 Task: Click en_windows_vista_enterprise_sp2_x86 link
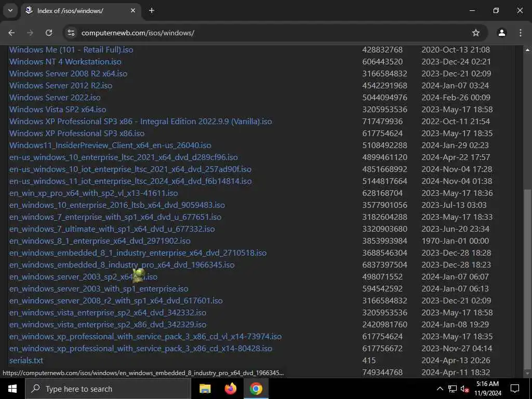[108, 324]
